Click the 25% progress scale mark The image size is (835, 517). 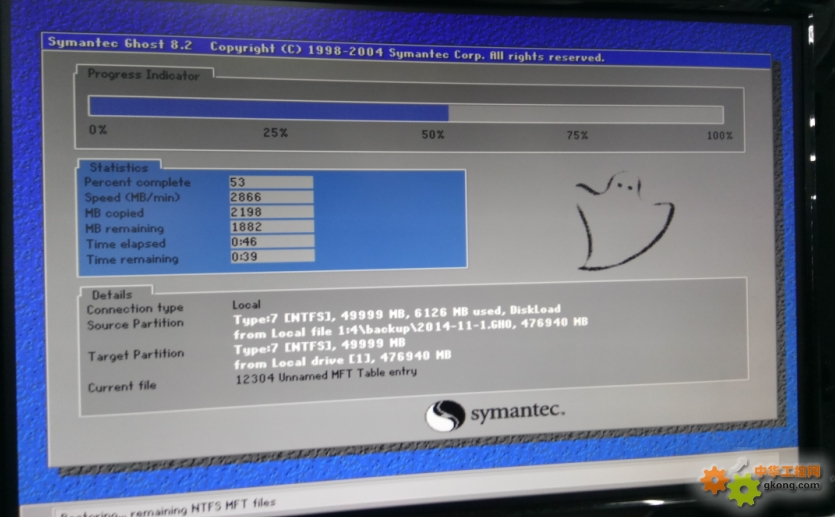pyautogui.click(x=275, y=133)
